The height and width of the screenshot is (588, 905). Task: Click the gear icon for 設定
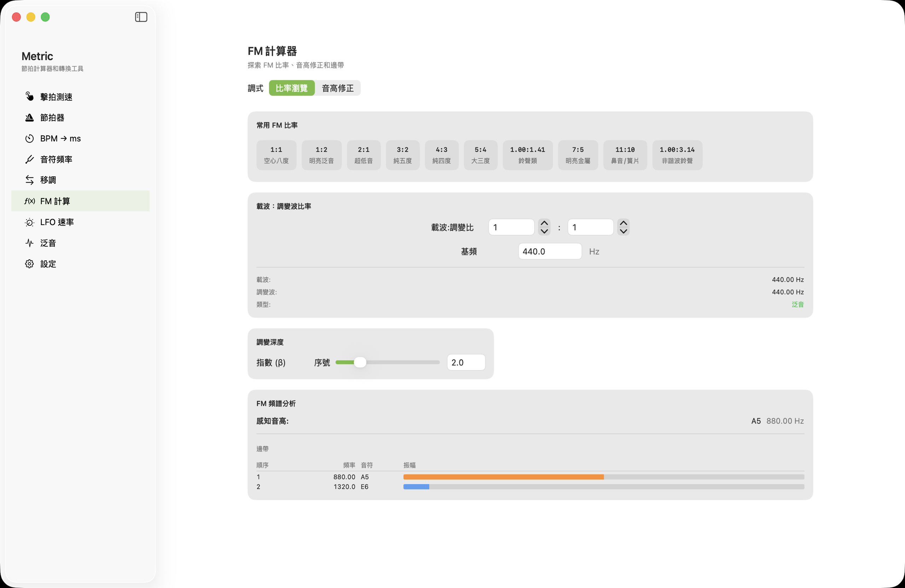point(29,264)
